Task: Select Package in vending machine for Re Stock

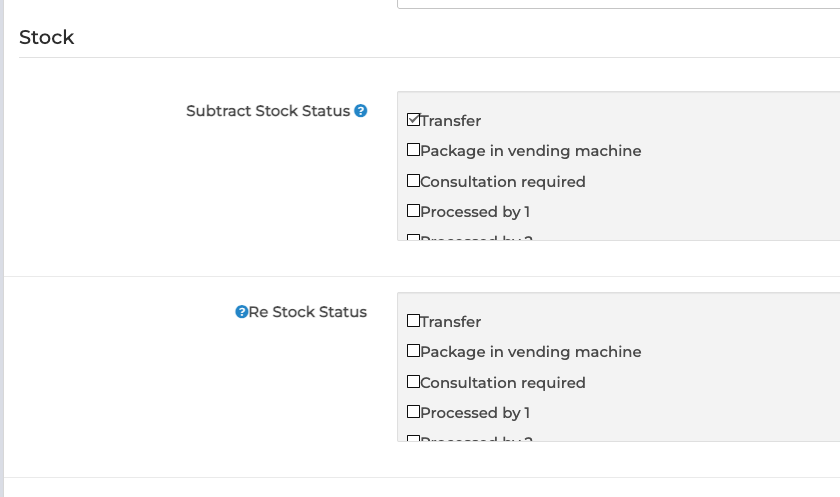Action: 413,352
